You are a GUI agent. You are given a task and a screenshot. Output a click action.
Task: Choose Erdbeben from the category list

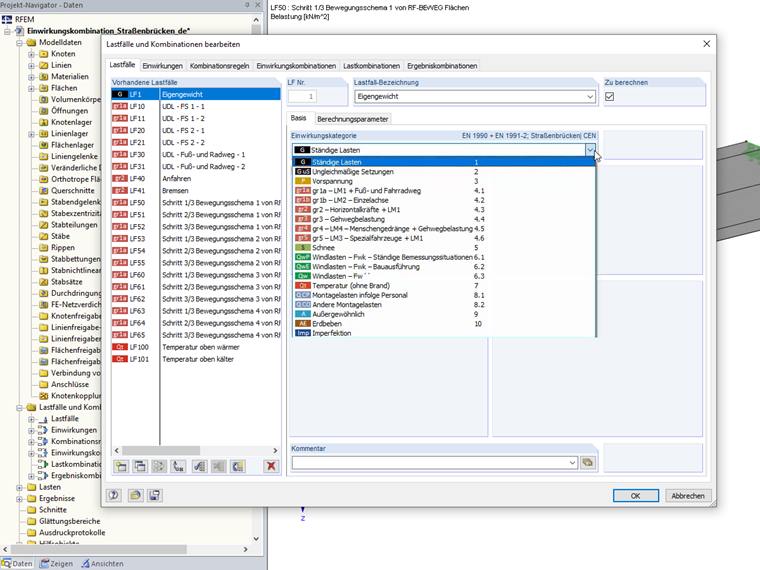[x=444, y=324]
